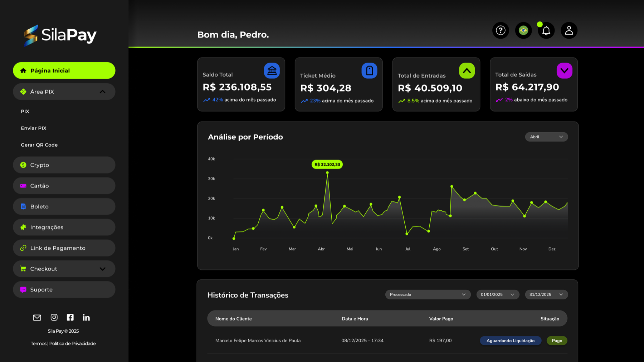Open the Abril month dropdown
The height and width of the screenshot is (362, 644).
pos(546,137)
